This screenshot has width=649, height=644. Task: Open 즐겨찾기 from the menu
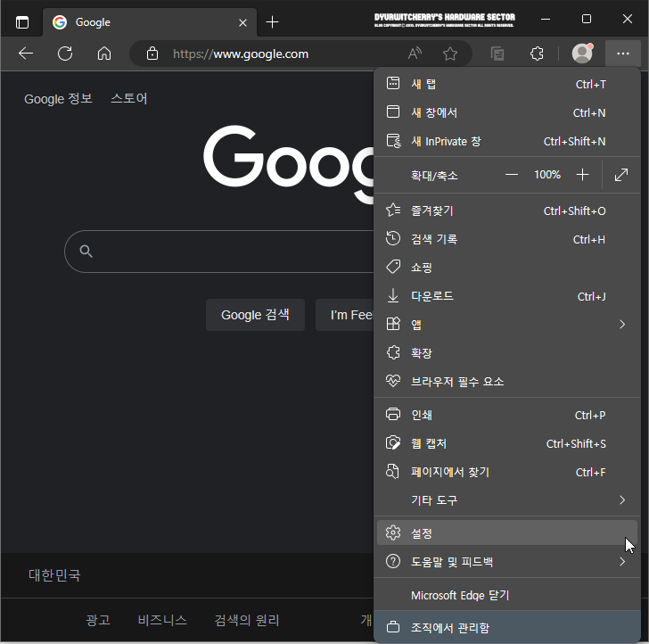507,211
